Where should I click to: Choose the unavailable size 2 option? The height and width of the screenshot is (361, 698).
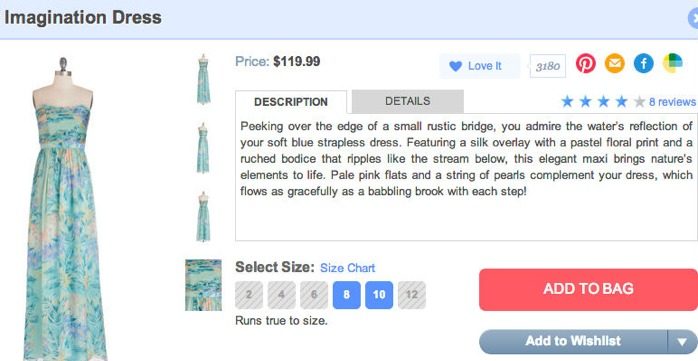point(248,295)
